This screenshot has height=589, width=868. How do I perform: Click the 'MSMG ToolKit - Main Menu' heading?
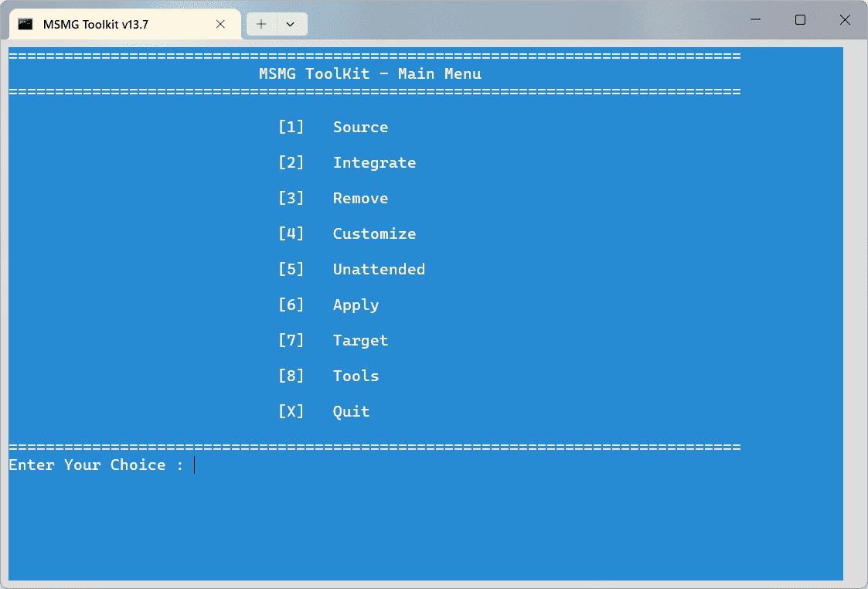point(370,73)
